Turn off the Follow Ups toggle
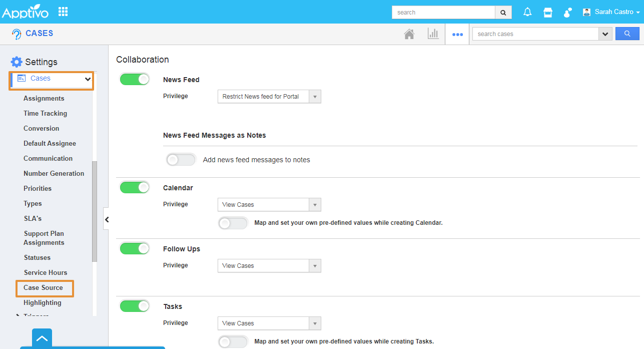644x349 pixels. click(135, 248)
